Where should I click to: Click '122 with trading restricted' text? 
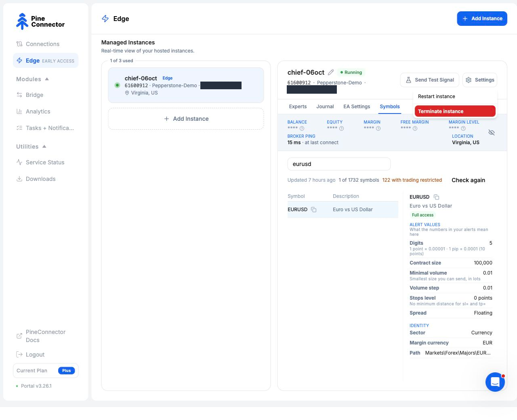(412, 180)
